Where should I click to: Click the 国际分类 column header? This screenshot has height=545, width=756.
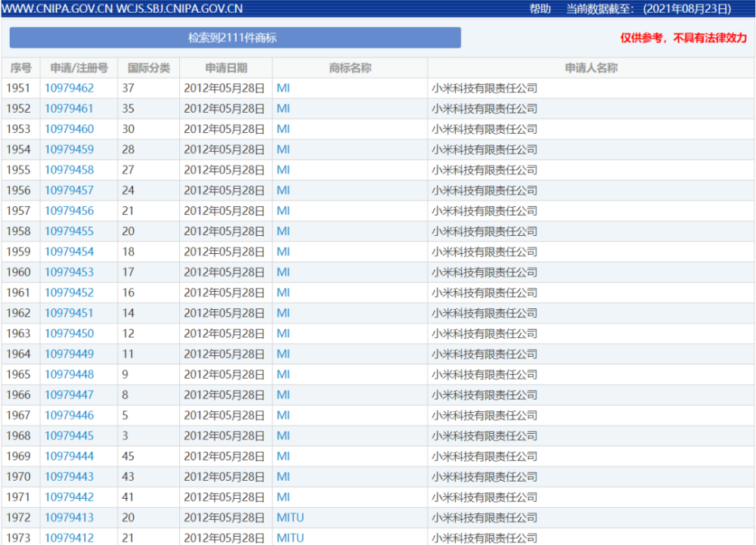tap(148, 68)
